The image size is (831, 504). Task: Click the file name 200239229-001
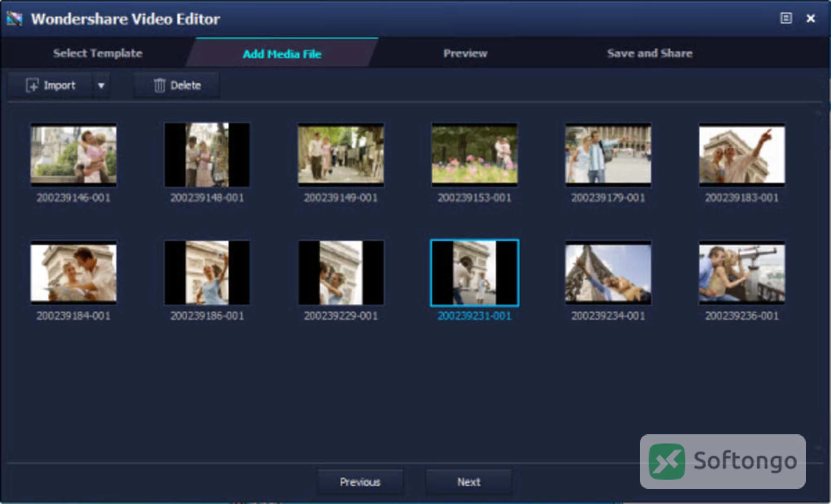[x=341, y=316]
